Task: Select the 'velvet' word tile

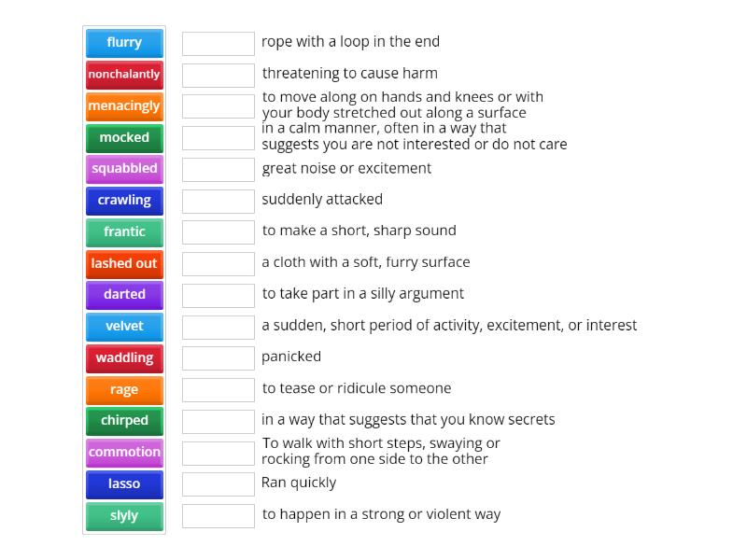Action: (124, 327)
